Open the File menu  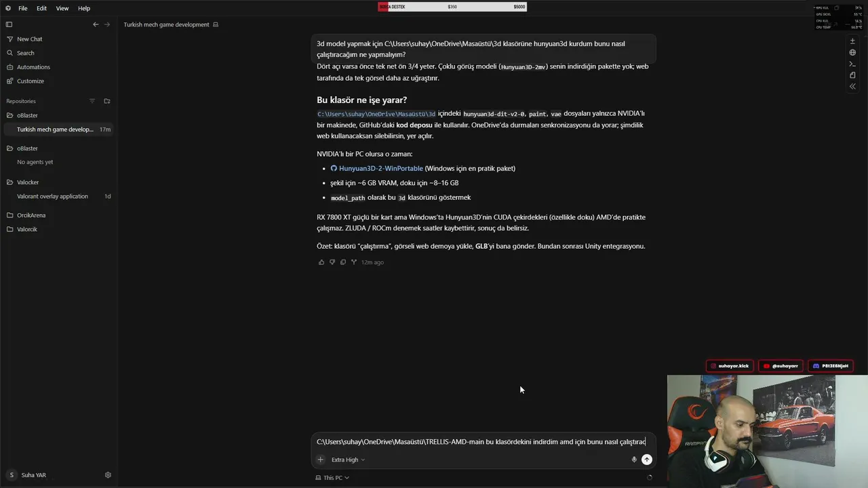click(23, 8)
